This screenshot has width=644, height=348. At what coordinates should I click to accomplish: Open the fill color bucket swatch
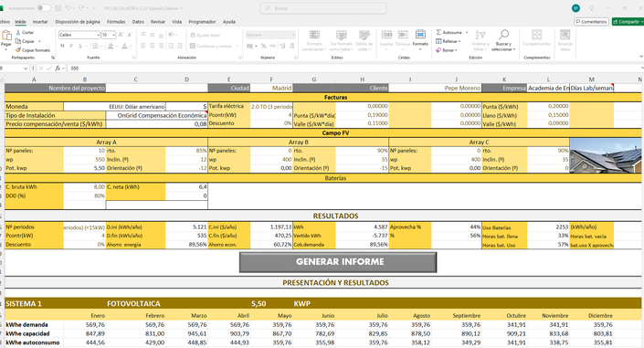coord(111,46)
